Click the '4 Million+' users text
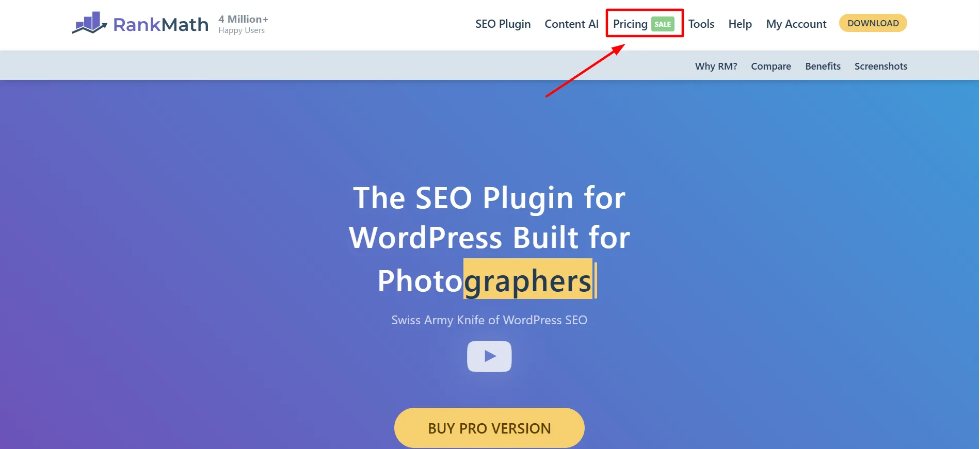The width and height of the screenshot is (980, 449). (x=244, y=19)
